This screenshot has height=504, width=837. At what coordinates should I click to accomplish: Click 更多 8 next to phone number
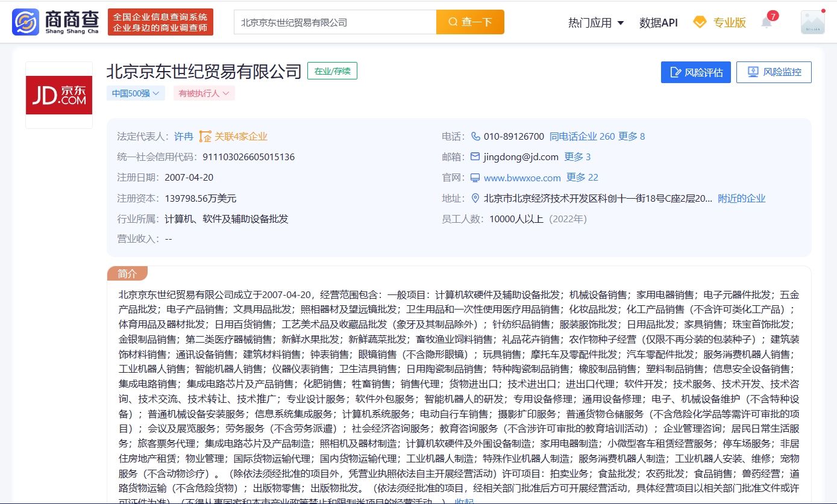(x=632, y=137)
